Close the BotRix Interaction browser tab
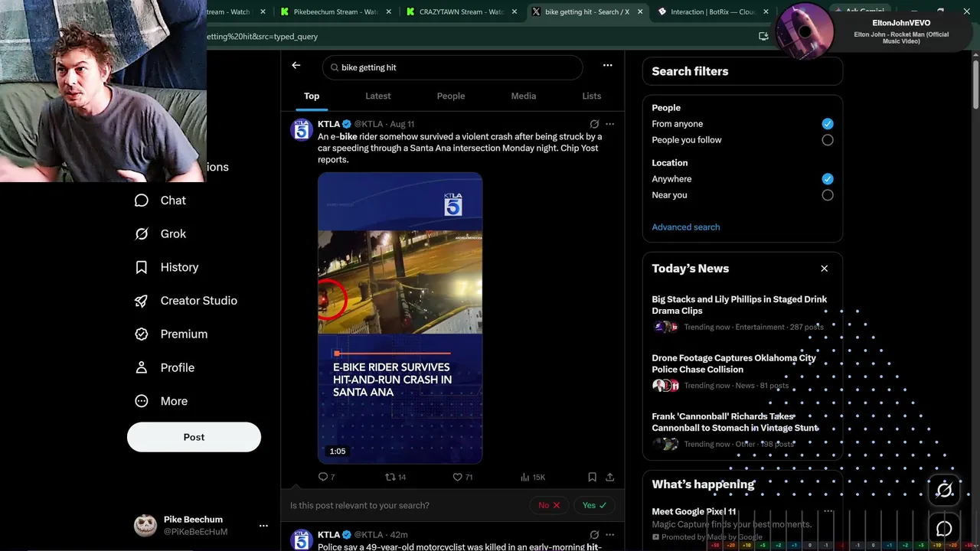This screenshot has width=980, height=551. point(766,12)
